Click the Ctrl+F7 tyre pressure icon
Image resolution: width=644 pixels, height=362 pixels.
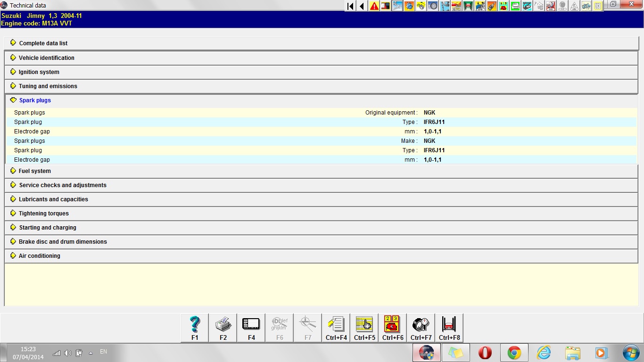(x=421, y=328)
